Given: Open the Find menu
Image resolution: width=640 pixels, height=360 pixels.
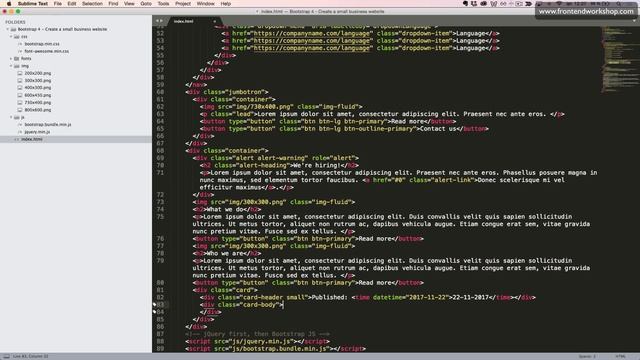Looking at the screenshot, I should click(113, 4).
